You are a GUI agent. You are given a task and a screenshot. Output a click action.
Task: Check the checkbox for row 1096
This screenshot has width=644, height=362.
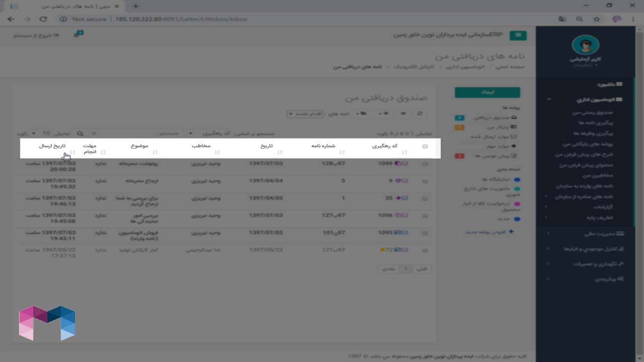pos(425,216)
